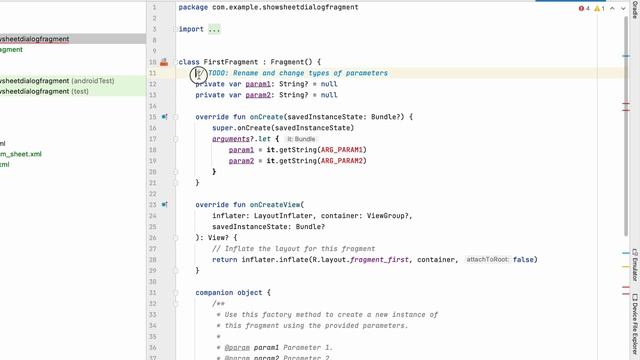Collapse the onCreate function fold marker
This screenshot has width=640, height=360.
(176, 117)
